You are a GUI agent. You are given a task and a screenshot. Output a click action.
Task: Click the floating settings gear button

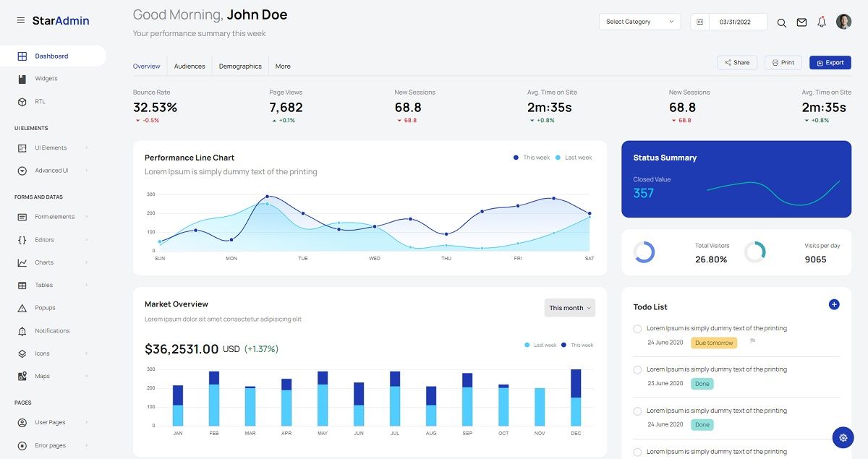843,437
